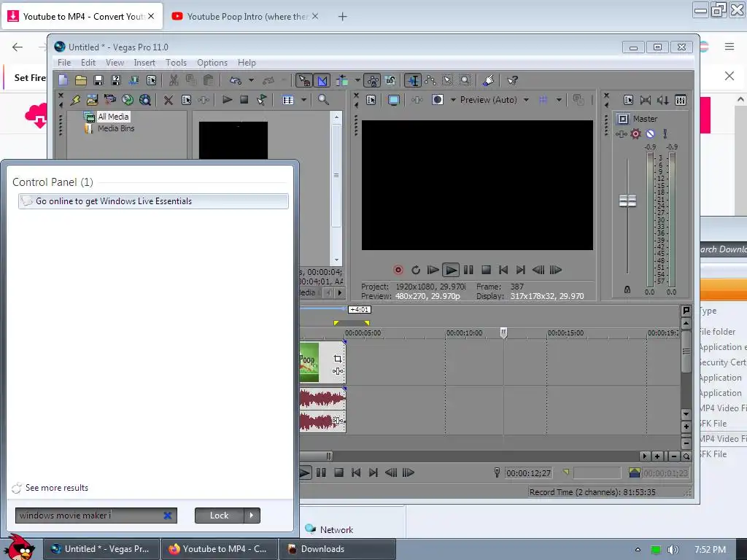Open the Insert menu
Viewport: 747px width, 560px height.
pos(144,63)
